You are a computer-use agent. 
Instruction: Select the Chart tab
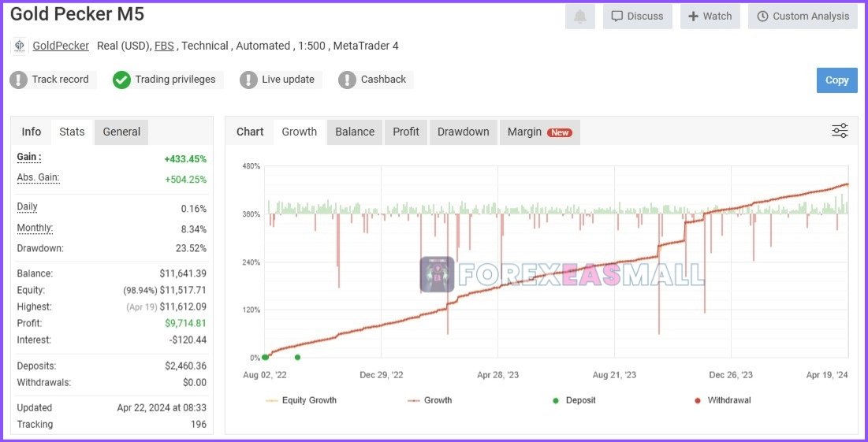point(250,132)
